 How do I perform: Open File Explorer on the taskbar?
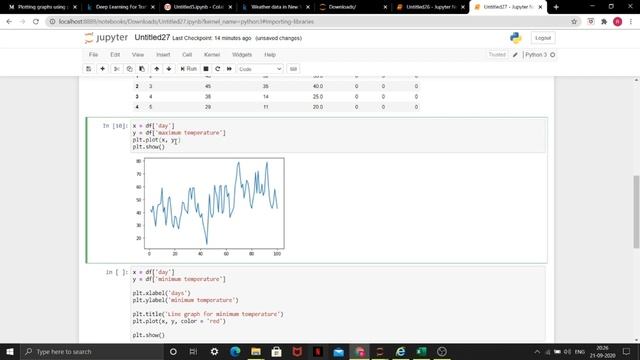(x=256, y=351)
